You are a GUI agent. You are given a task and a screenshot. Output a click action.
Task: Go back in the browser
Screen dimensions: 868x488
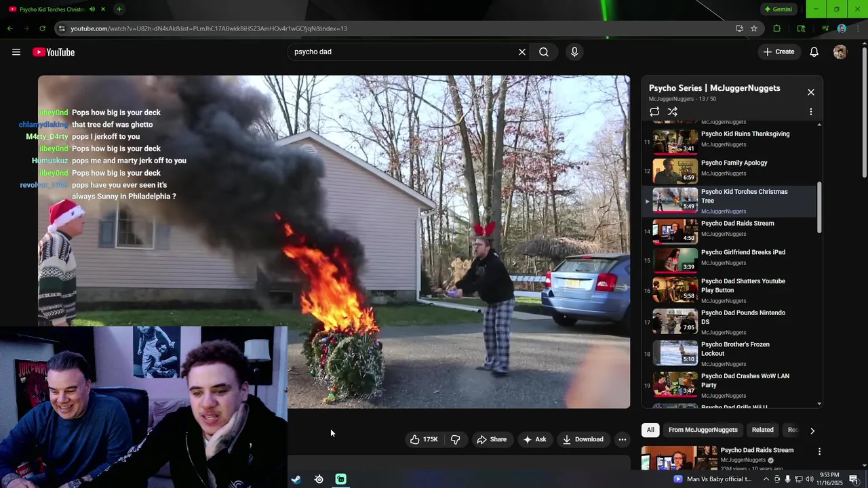[x=10, y=28]
